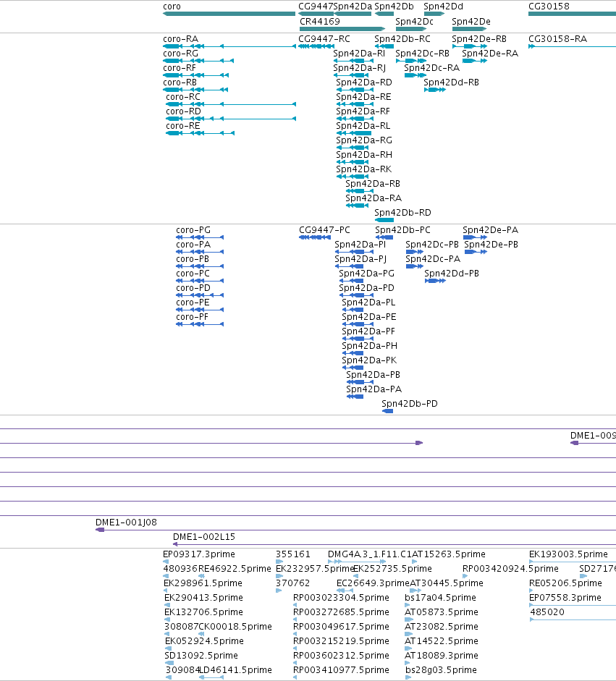Select the SD13092.5prime EST

(x=169, y=663)
